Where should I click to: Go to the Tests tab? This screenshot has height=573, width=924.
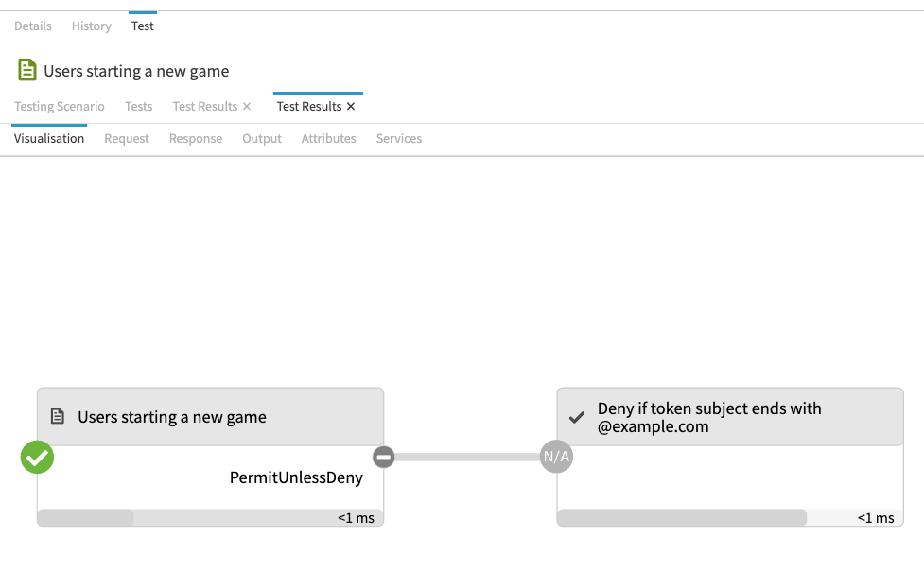coord(139,107)
